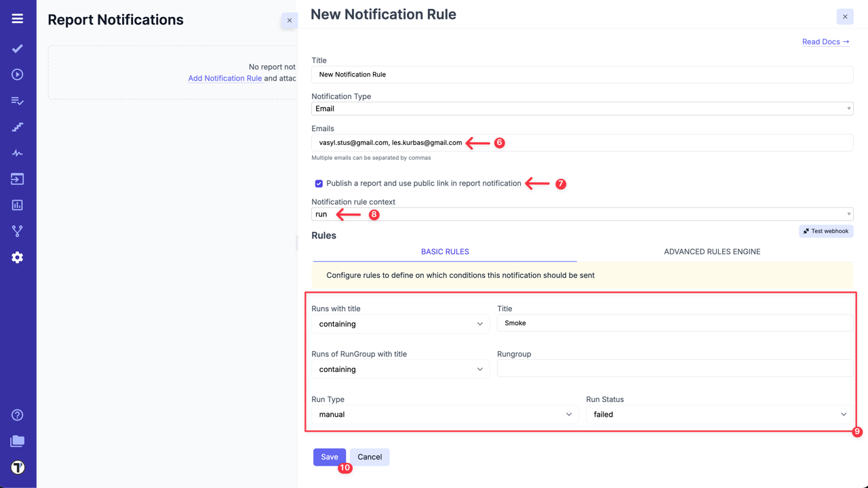Open the Pulse activity icon in sidebar
The image size is (868, 488).
(x=18, y=153)
